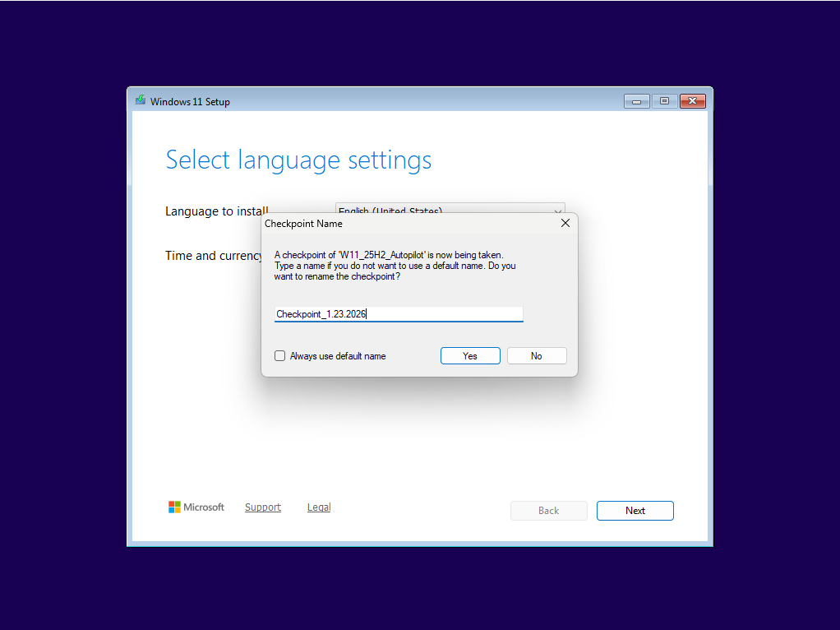
Task: Click Next in the setup wizard
Action: pos(635,511)
